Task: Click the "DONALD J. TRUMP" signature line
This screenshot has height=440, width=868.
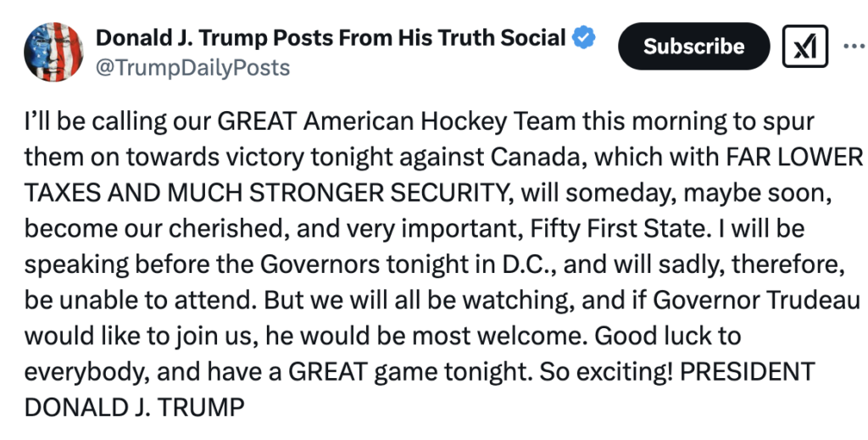Action: pos(135,407)
